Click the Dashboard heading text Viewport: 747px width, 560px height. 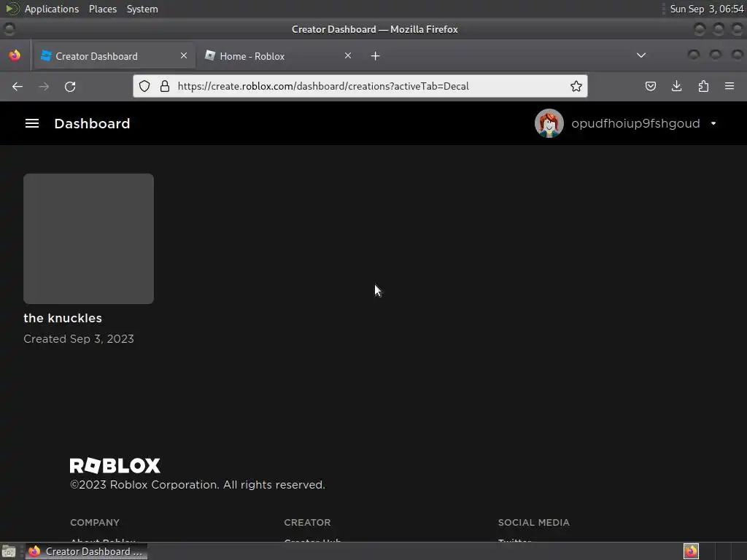pyautogui.click(x=92, y=123)
